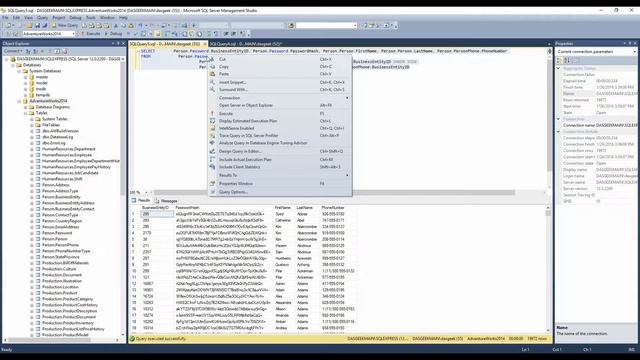The height and width of the screenshot is (360, 640).
Task: Click the green query success status icon
Action: click(132, 339)
